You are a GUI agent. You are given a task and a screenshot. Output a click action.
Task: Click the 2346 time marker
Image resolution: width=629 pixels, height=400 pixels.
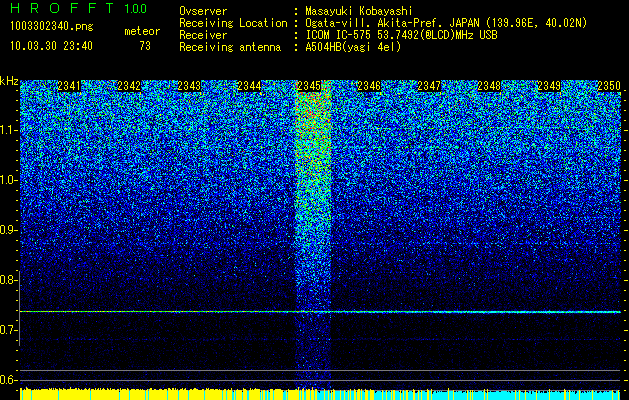click(x=369, y=86)
